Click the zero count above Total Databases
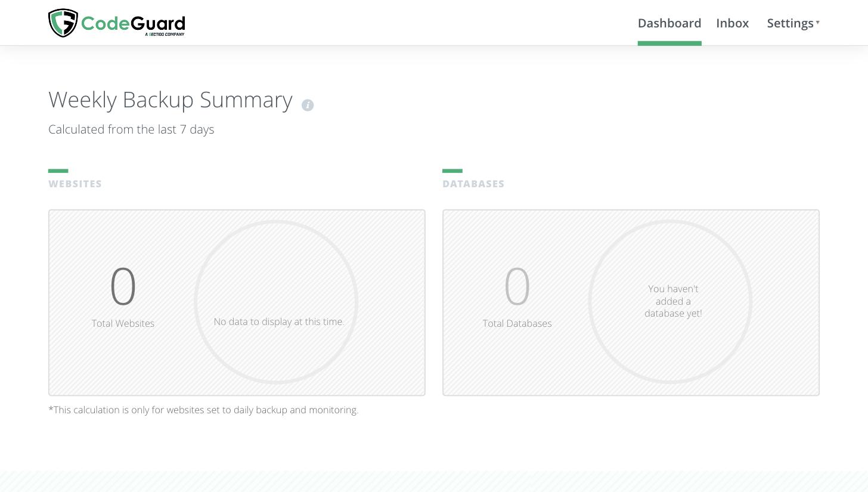Image resolution: width=868 pixels, height=492 pixels. (517, 287)
